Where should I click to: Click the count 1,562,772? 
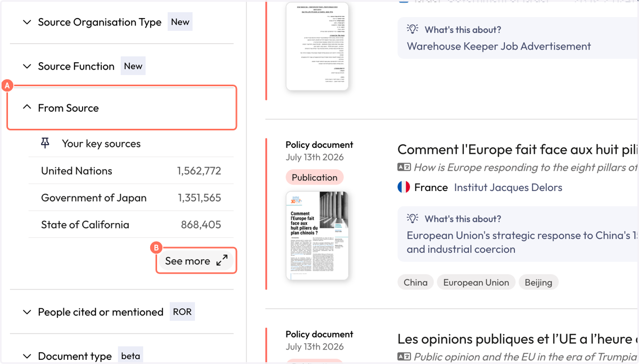click(x=199, y=171)
